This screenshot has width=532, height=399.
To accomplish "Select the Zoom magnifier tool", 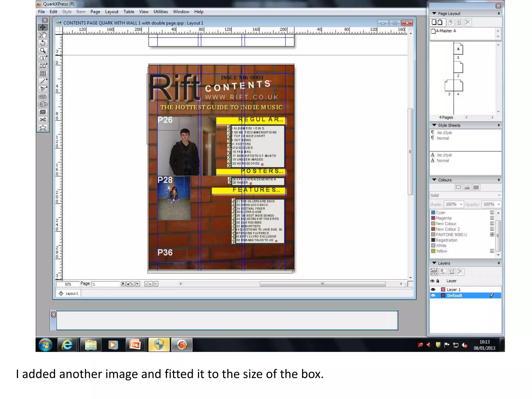I will 43,50.
